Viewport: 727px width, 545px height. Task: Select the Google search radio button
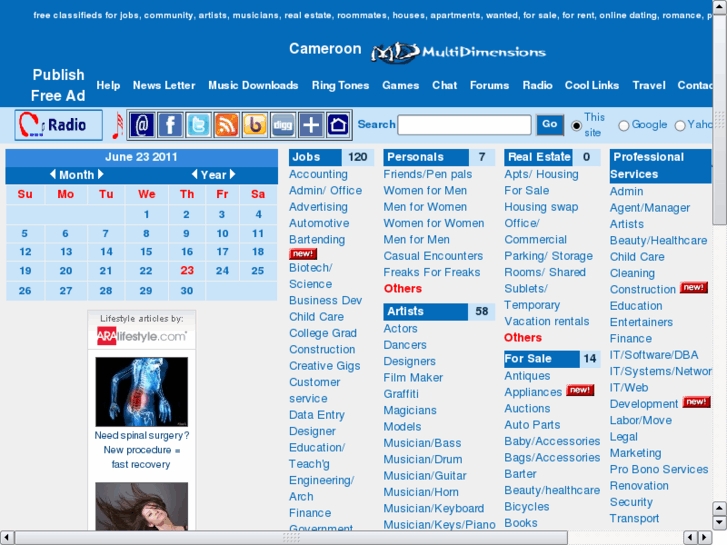(624, 126)
